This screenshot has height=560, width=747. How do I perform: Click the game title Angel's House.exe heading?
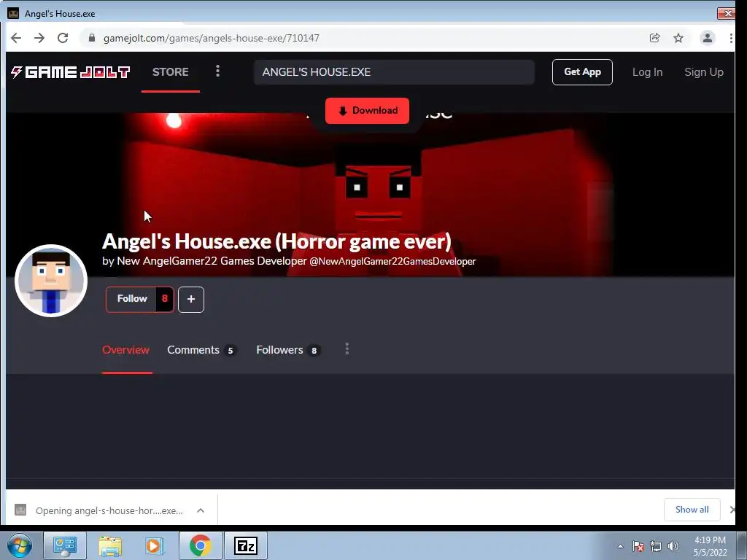click(276, 241)
